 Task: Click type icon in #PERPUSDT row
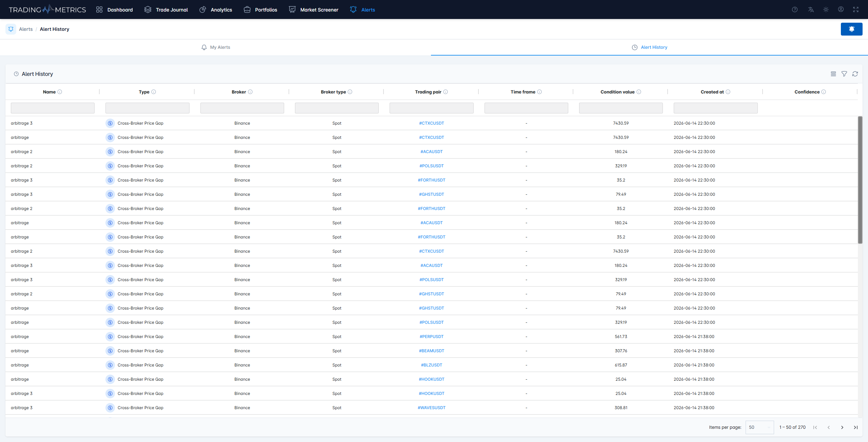point(110,337)
